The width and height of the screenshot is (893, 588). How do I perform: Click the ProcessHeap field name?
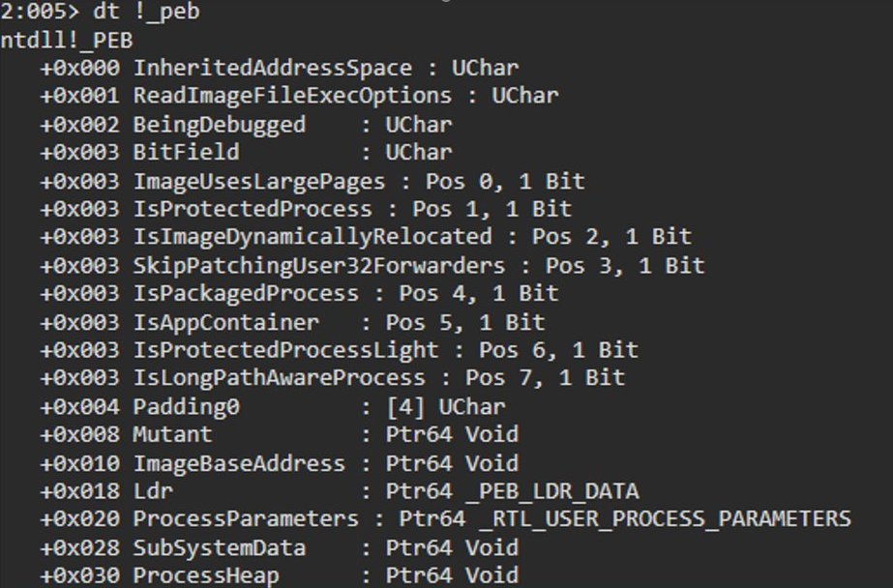[206, 576]
